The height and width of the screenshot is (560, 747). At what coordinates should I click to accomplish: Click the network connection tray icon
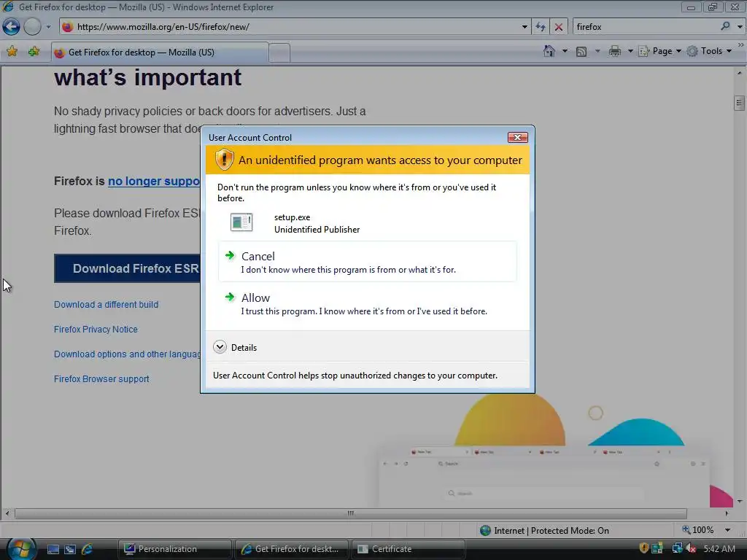click(677, 548)
